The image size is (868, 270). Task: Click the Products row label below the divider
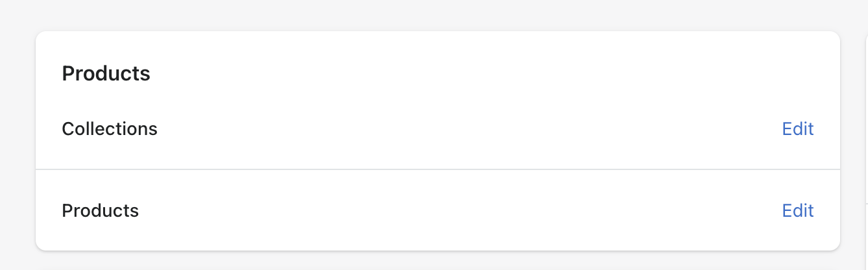tap(100, 210)
